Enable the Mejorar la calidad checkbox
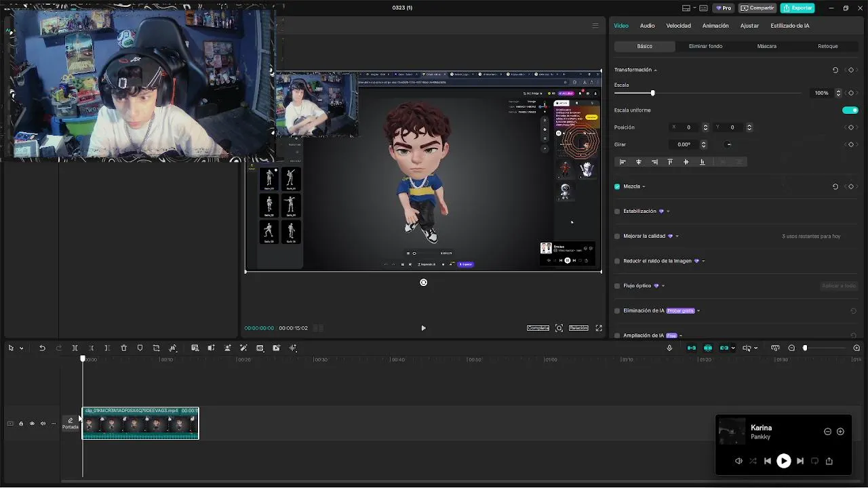868x488 pixels. [x=617, y=237]
